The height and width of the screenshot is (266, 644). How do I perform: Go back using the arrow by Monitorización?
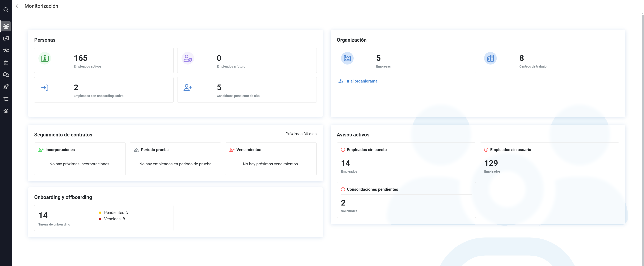(x=18, y=6)
